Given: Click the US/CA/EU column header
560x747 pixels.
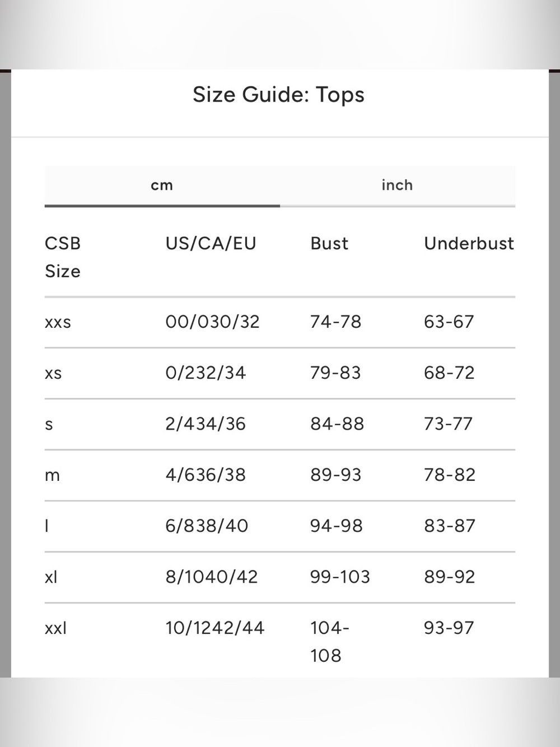Looking at the screenshot, I should (211, 243).
